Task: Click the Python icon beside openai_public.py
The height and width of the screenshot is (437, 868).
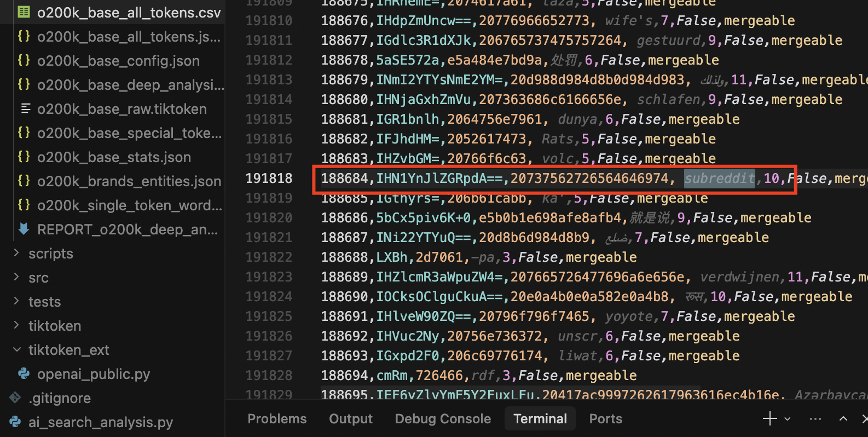Action: click(24, 373)
